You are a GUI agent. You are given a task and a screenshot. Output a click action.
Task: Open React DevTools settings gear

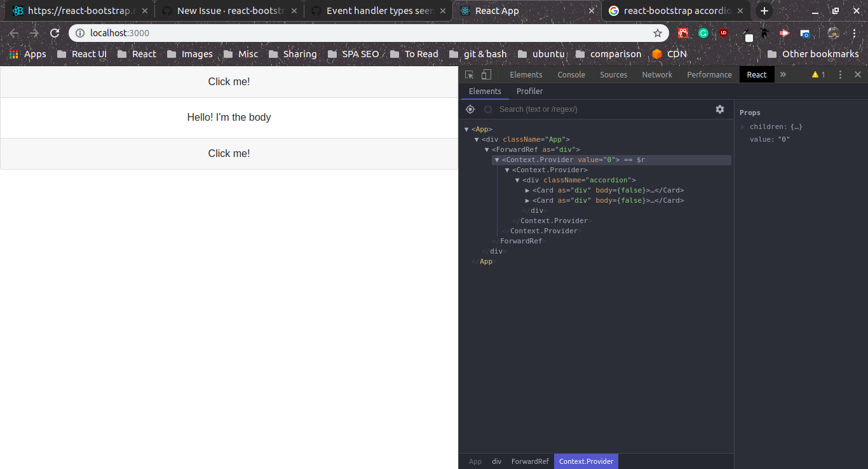tap(719, 109)
